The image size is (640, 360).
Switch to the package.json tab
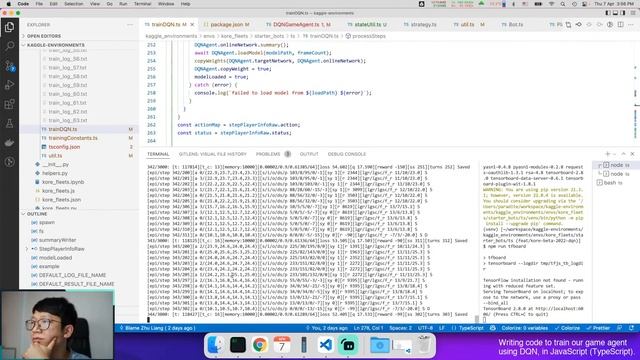[227, 25]
